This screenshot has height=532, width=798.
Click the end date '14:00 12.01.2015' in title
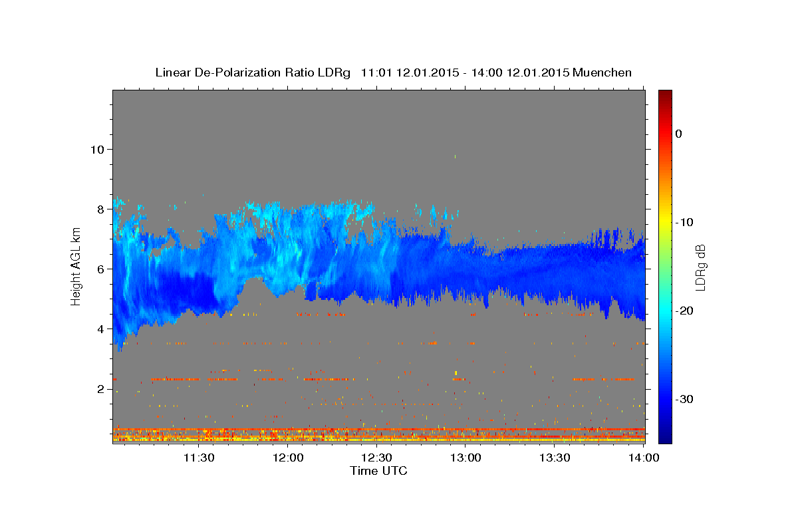point(521,72)
